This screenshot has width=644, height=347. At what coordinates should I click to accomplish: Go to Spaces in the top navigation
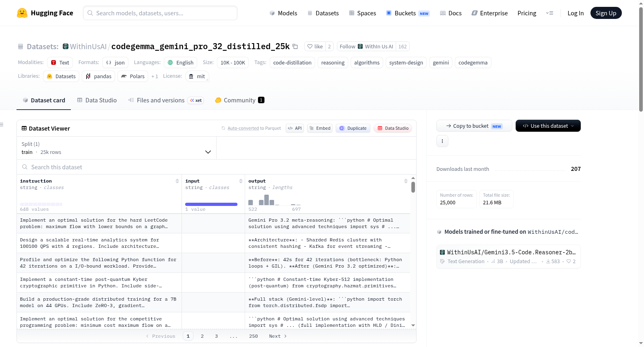362,13
